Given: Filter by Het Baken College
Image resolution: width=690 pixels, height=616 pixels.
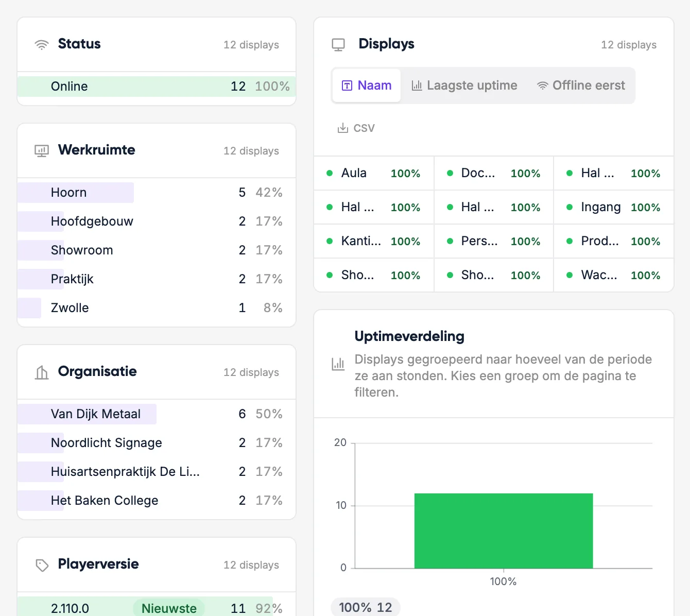Looking at the screenshot, I should 157,501.
